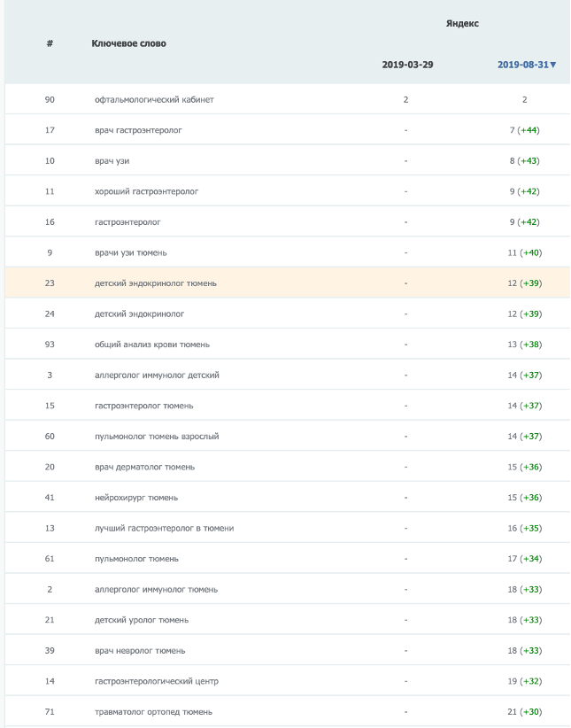Click the keyword врач гастроэнтеролог
Viewport: 571px width, 728px height.
(137, 130)
